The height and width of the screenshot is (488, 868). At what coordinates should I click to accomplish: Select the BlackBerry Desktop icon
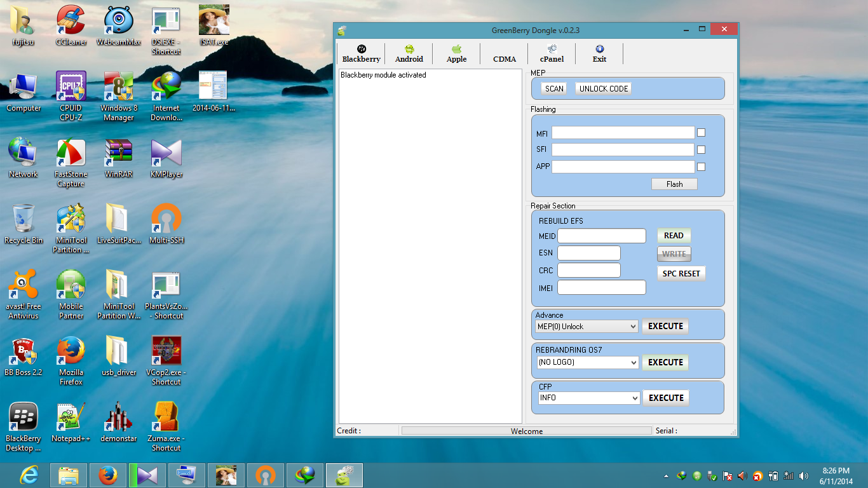coord(24,426)
